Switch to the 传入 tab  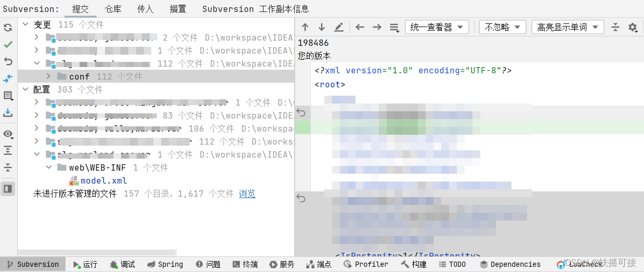coord(145,9)
